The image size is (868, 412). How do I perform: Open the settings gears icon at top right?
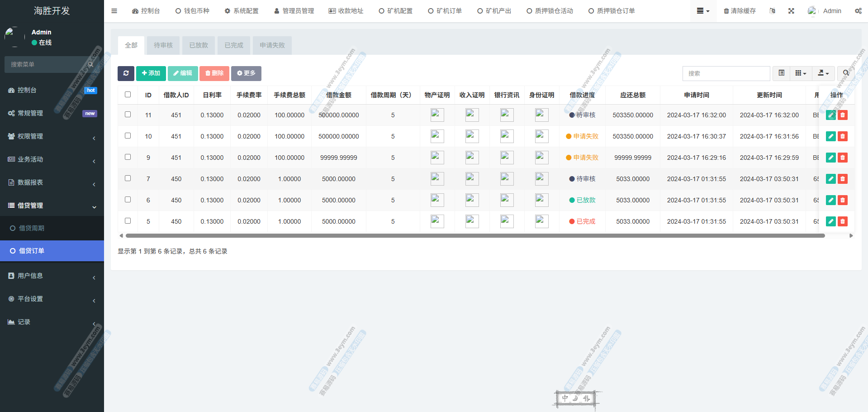click(x=858, y=11)
